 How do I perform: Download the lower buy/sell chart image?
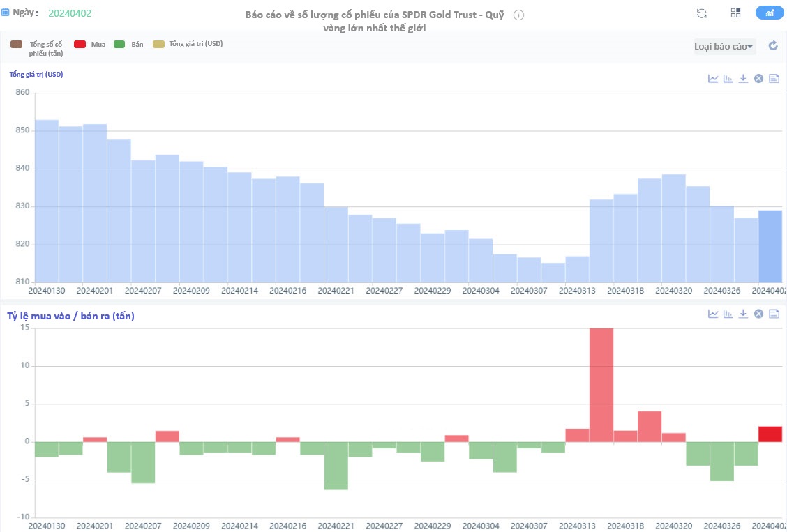743,314
